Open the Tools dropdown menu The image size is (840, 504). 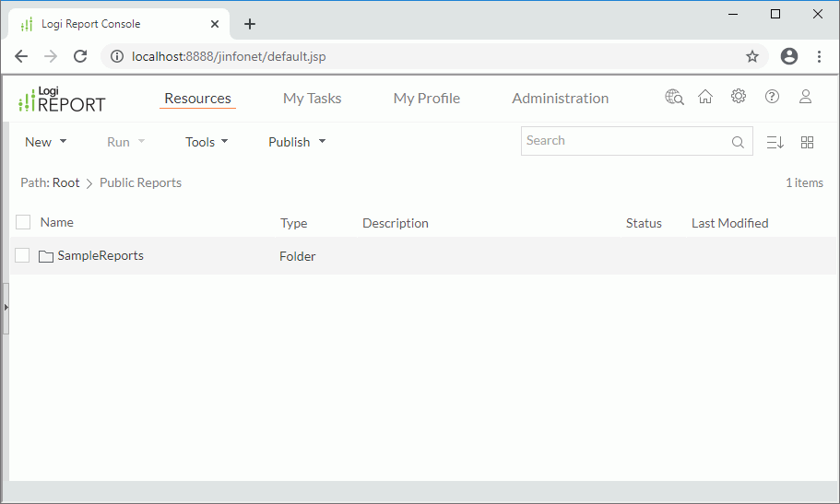[x=207, y=142]
